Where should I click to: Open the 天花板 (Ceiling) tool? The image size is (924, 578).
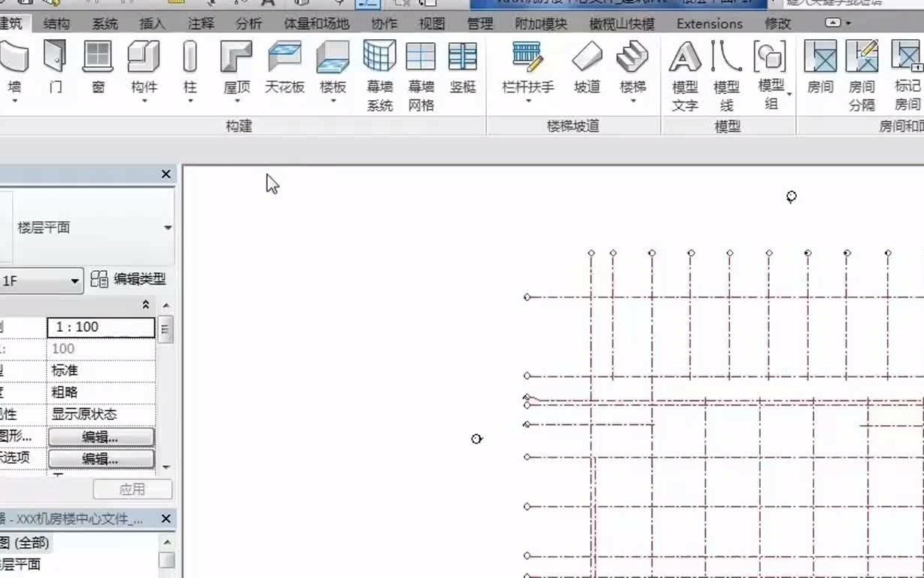click(x=286, y=68)
